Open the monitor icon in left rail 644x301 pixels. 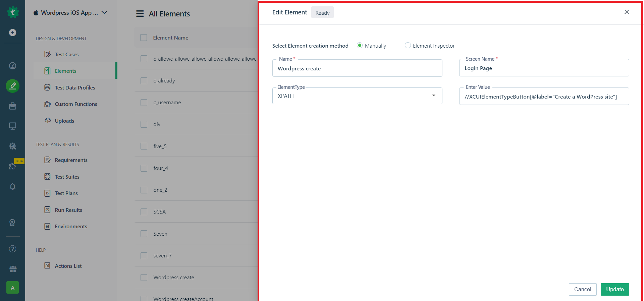pos(12,126)
